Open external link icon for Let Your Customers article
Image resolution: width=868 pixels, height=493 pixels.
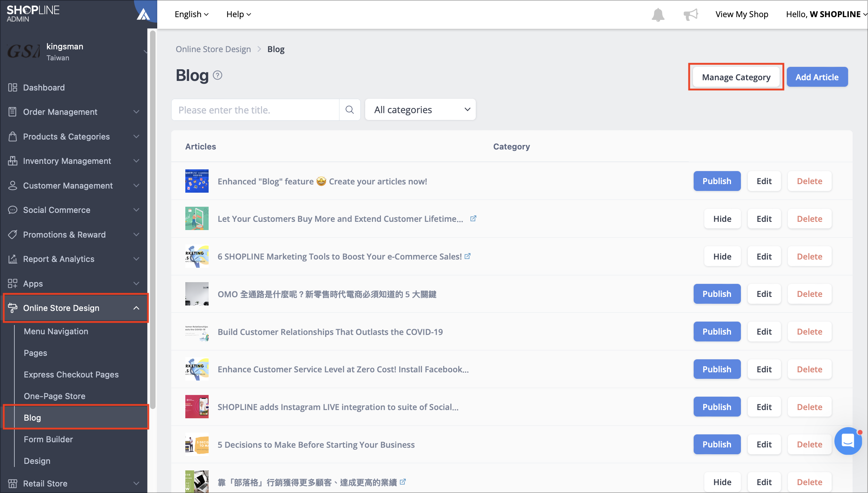click(473, 218)
